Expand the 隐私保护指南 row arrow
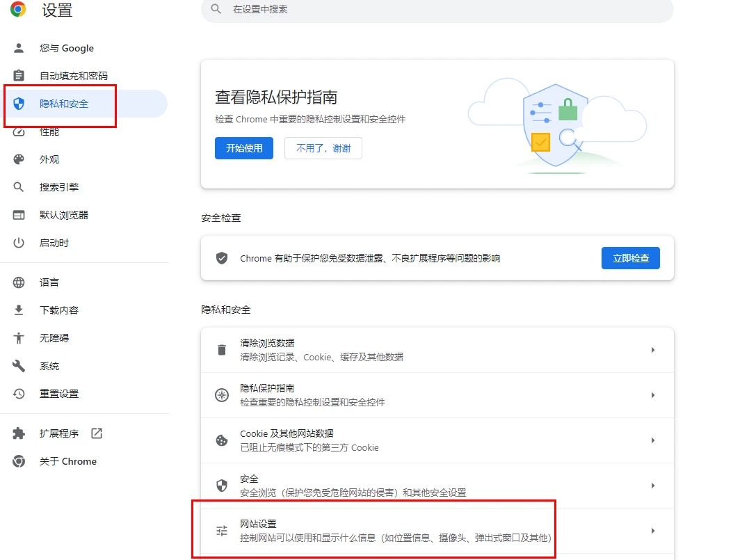 tap(653, 395)
